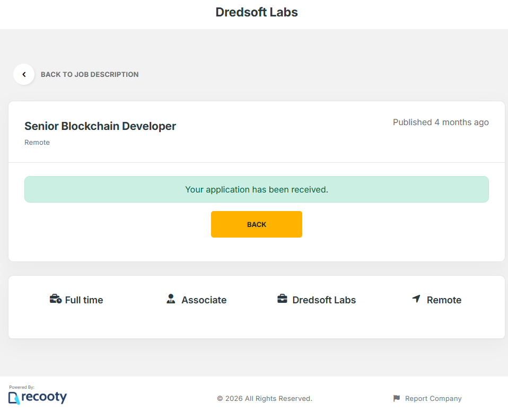
Task: Click the Associate person icon
Action: pyautogui.click(x=171, y=299)
